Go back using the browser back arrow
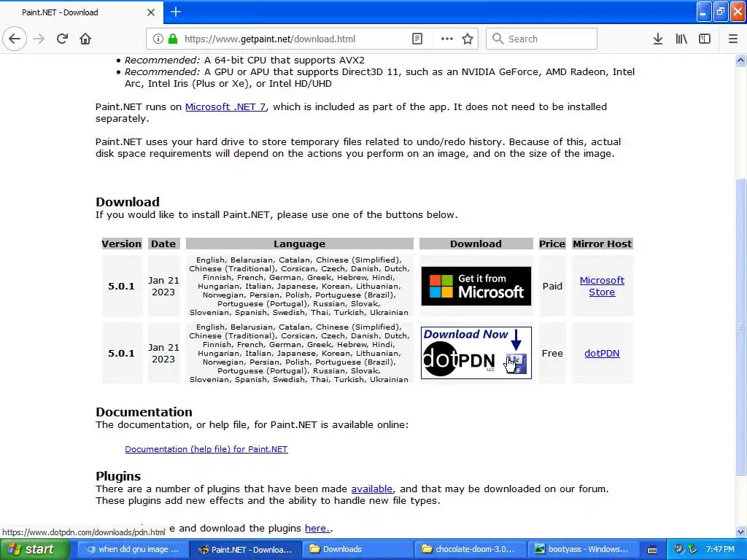This screenshot has width=747, height=560. (15, 39)
